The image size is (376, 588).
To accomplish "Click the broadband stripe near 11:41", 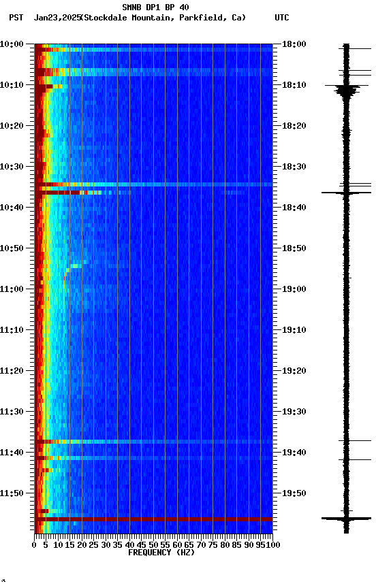I will pyautogui.click(x=153, y=458).
